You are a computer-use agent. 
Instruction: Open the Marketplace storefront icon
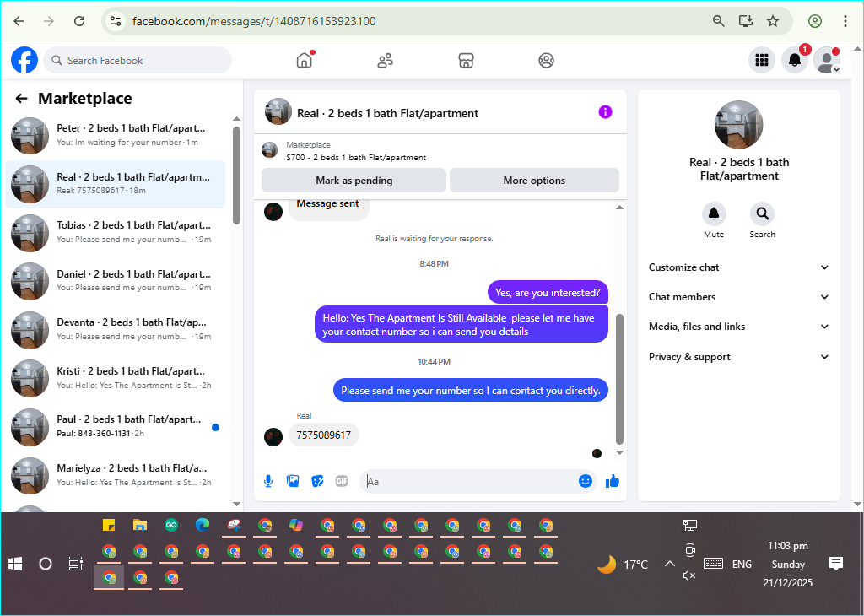pos(466,60)
